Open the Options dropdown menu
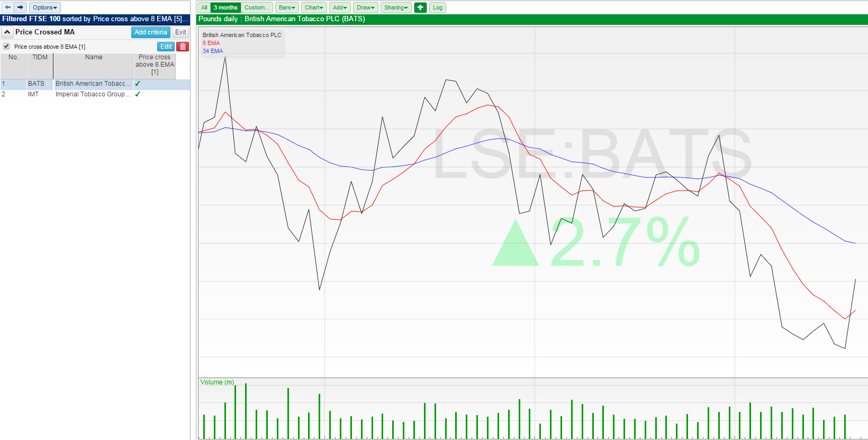This screenshot has height=440, width=868. pos(45,7)
